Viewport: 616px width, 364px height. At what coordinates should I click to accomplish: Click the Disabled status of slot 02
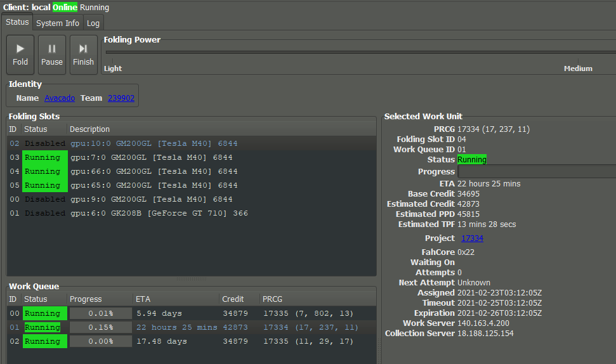[45, 143]
